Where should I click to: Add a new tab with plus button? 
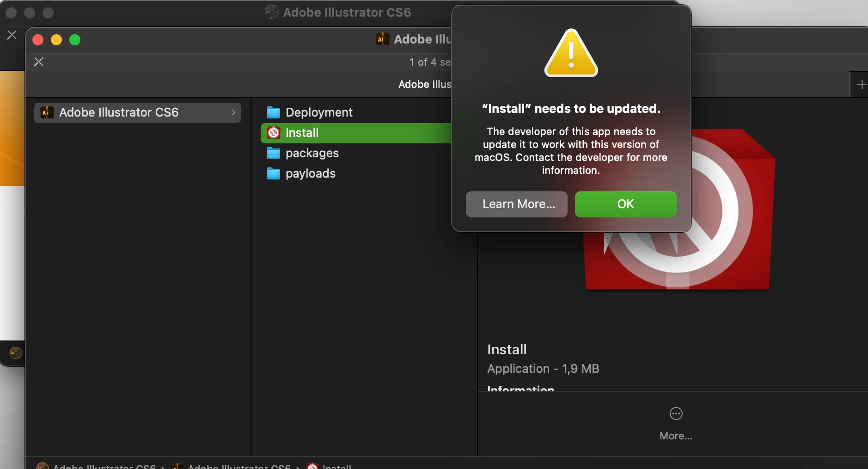pyautogui.click(x=862, y=85)
